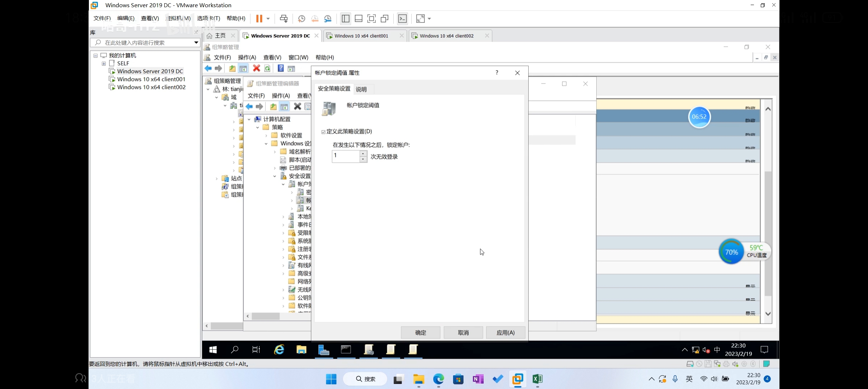Screen dimensions: 868x389
Task: Click the scroll down arrow in the background window
Action: point(768,314)
